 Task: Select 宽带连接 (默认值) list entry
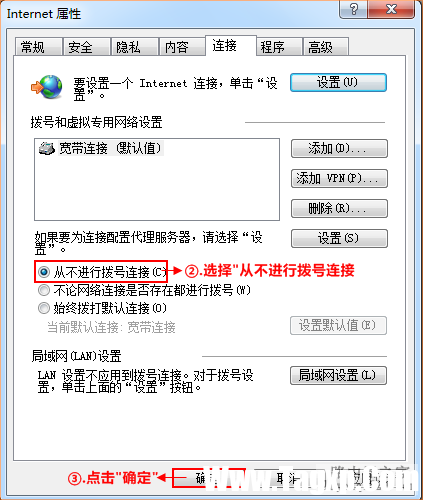pos(101,148)
